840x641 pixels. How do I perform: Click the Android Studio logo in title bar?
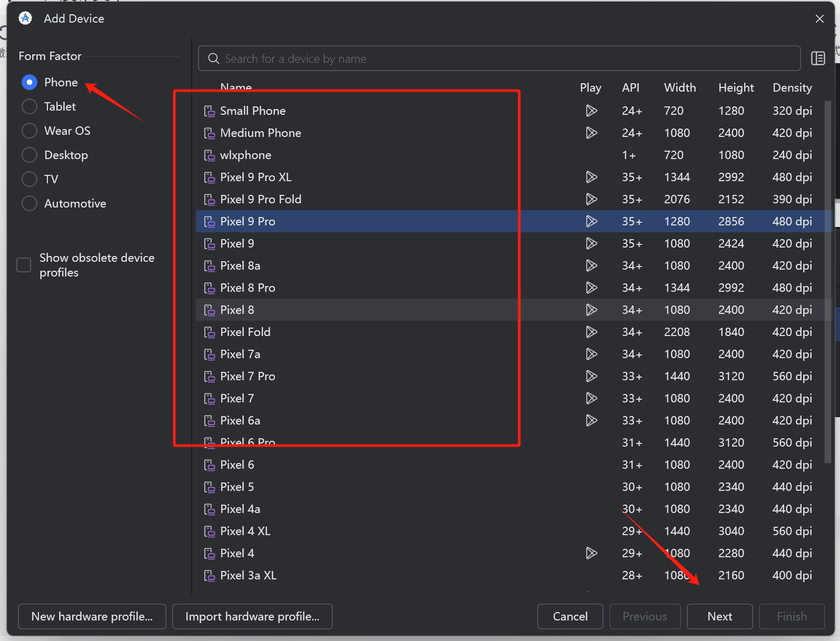tap(25, 18)
